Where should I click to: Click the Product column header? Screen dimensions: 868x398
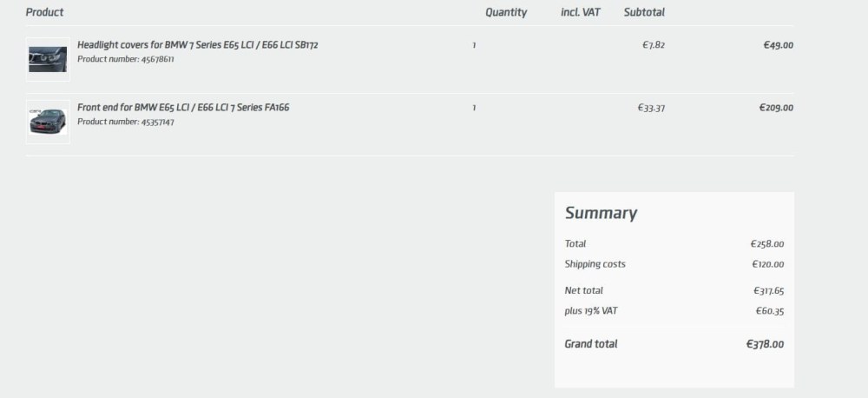coord(44,12)
